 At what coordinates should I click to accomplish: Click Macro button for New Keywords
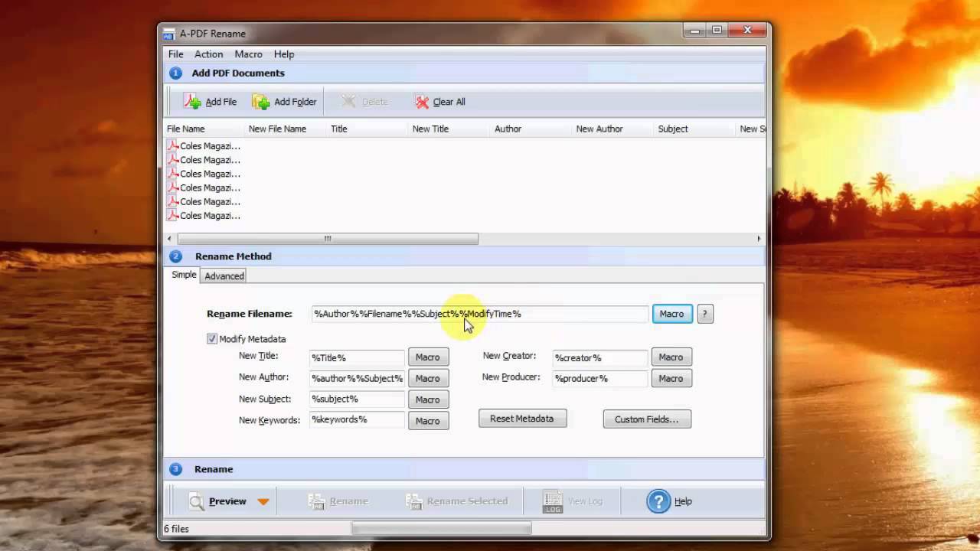[428, 421]
